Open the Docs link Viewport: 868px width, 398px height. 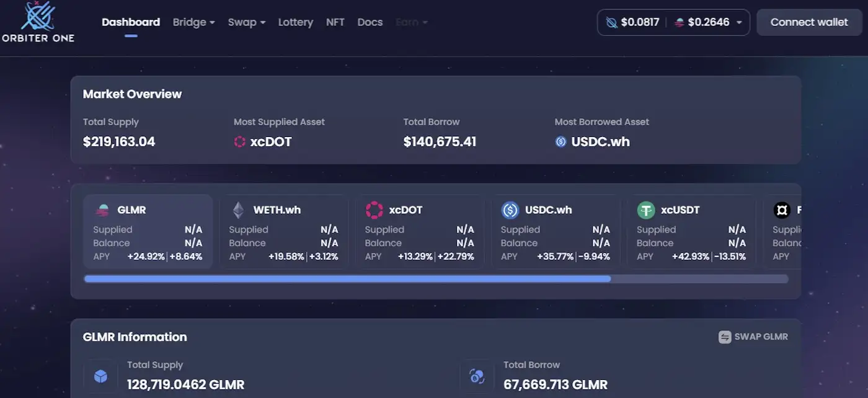click(x=370, y=22)
